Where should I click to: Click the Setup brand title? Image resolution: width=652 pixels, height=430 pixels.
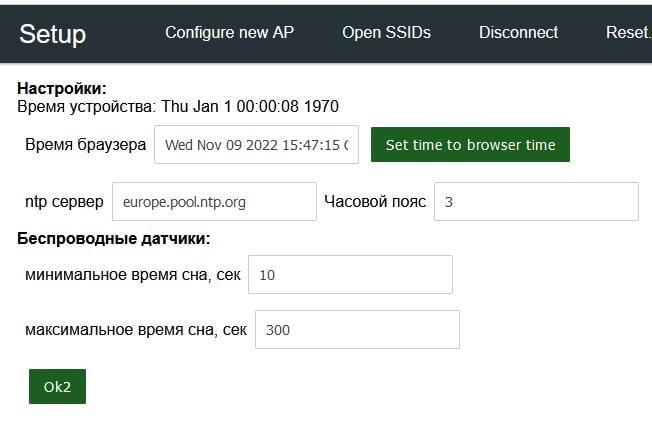[x=53, y=33]
